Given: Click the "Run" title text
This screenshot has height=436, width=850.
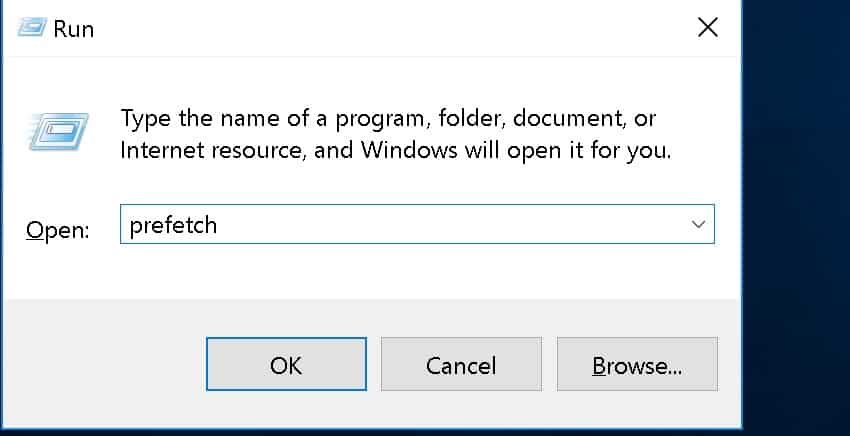Looking at the screenshot, I should [74, 29].
